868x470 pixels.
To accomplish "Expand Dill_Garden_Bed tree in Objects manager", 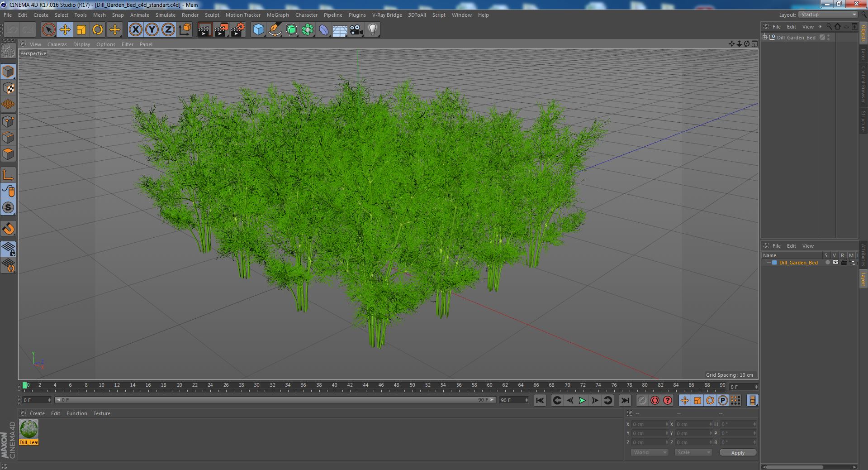I will [765, 37].
